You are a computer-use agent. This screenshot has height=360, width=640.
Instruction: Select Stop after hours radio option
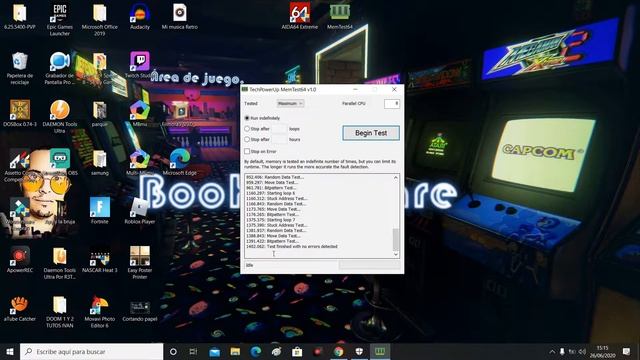tap(247, 139)
